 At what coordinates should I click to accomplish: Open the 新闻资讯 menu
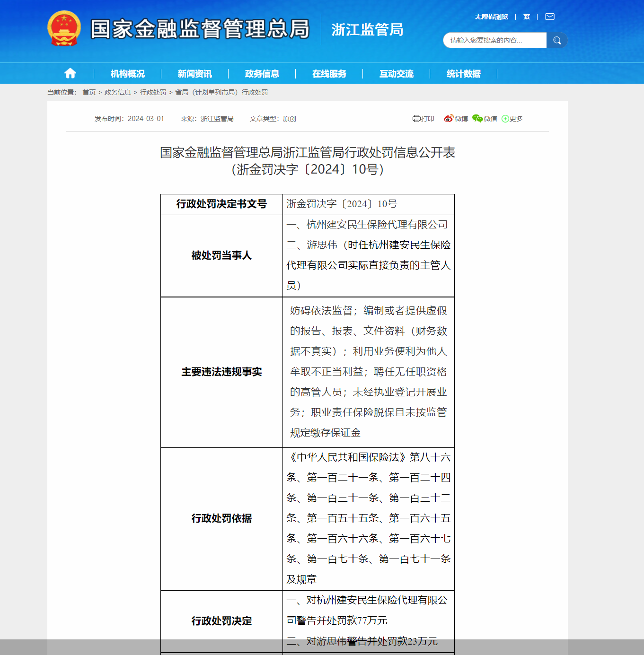pyautogui.click(x=194, y=74)
